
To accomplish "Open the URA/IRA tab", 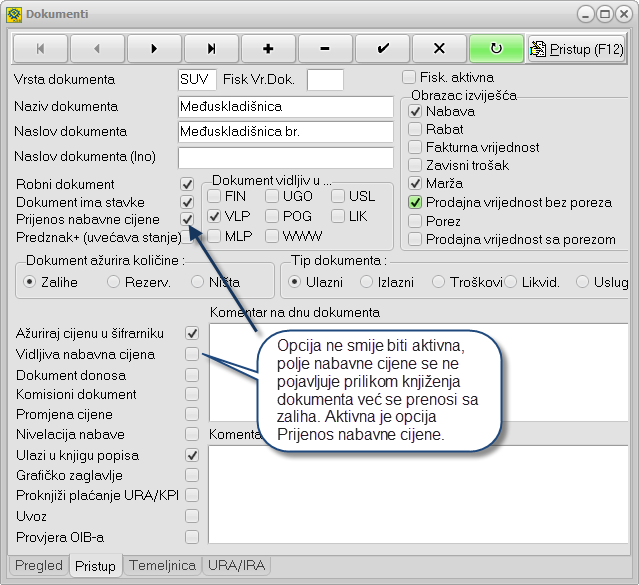I will (237, 566).
